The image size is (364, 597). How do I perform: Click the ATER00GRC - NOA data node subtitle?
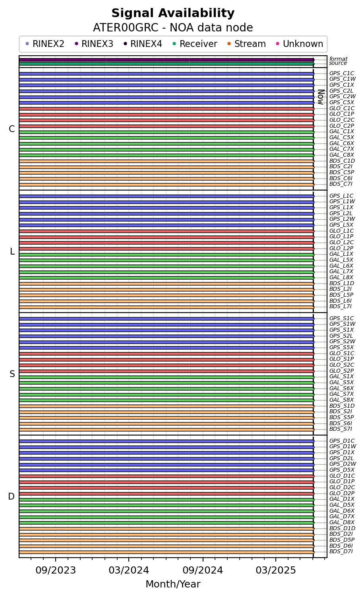click(173, 28)
